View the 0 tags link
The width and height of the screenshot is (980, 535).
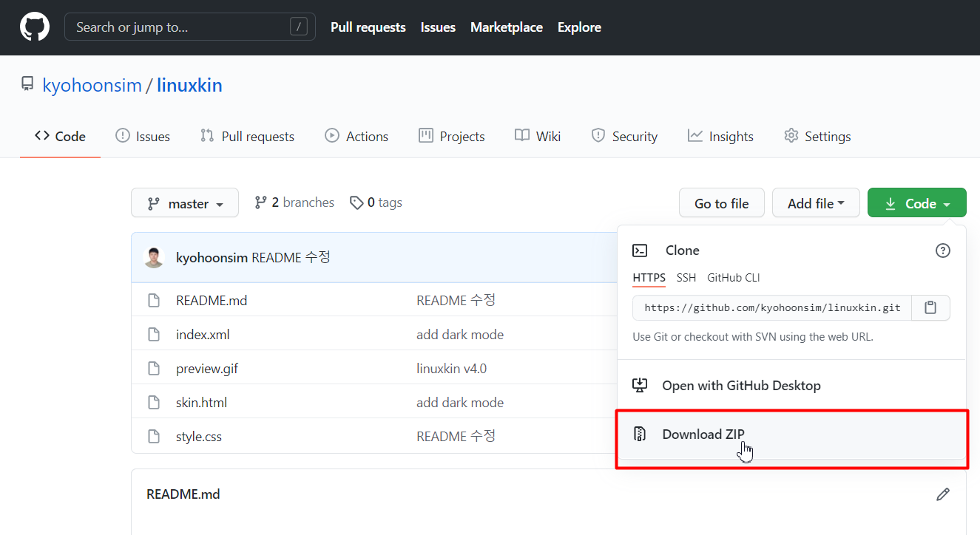tap(376, 202)
